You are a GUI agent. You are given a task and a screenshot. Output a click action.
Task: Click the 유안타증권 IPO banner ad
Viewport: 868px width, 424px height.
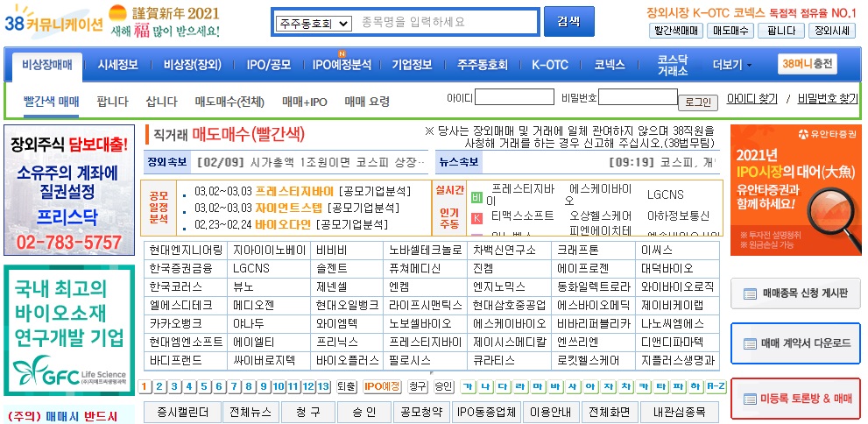pyautogui.click(x=795, y=190)
